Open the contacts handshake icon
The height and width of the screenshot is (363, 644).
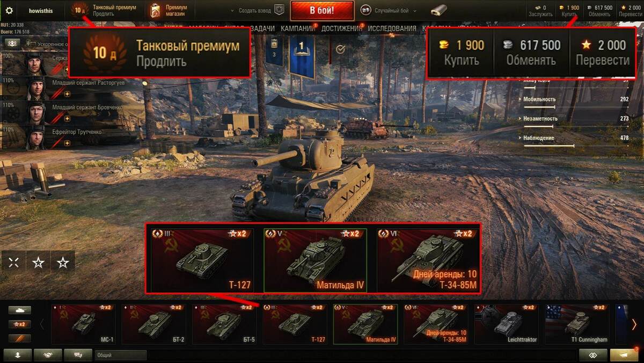click(x=48, y=355)
